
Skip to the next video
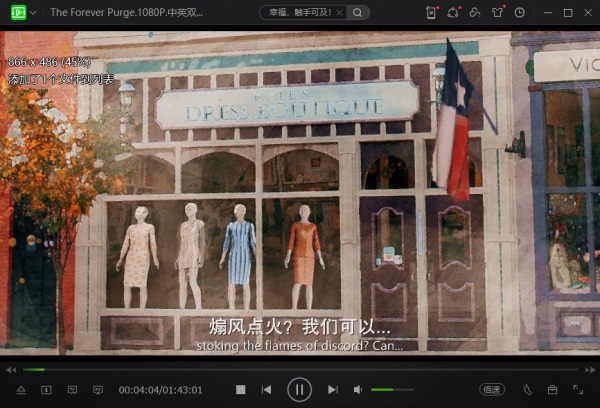click(x=333, y=390)
